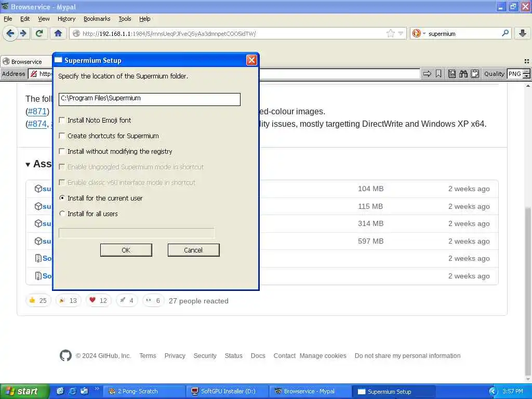Click the tab groups grid icon
The image size is (532, 399).
pos(527,61)
